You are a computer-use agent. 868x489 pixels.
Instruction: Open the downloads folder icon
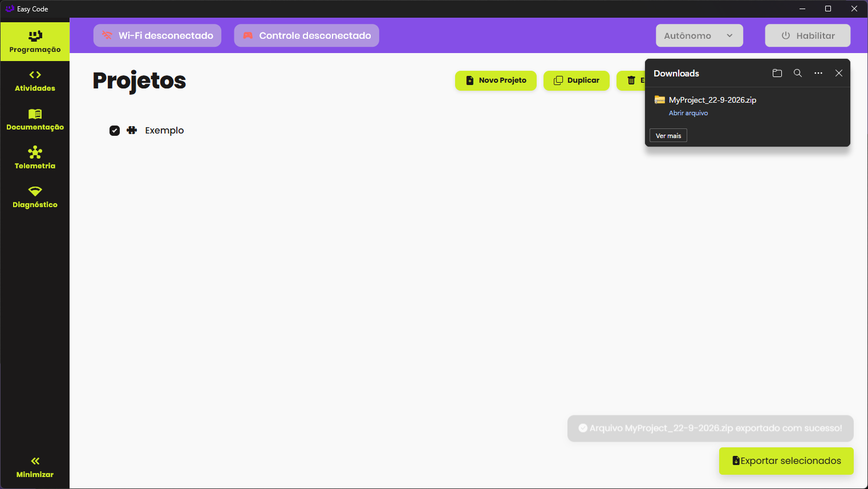point(777,73)
